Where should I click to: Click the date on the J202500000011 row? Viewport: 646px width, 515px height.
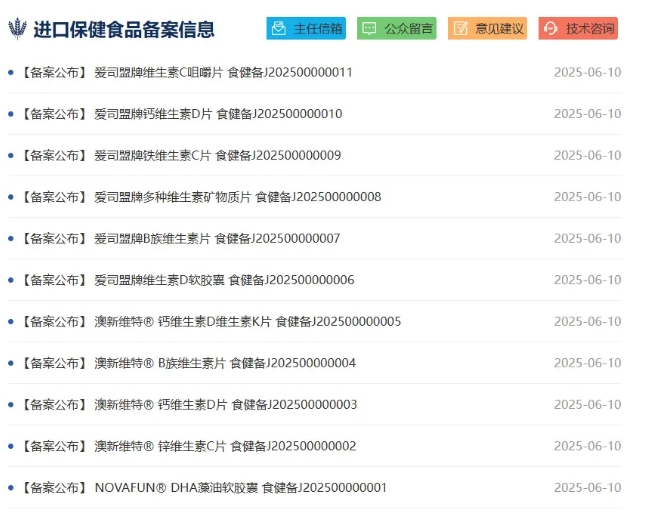click(x=587, y=73)
